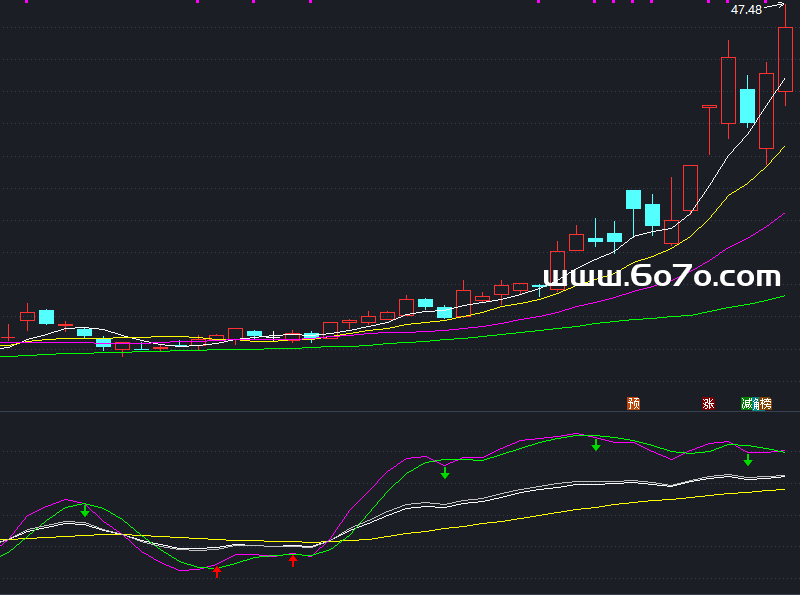Click the orange 预 forecast tag
The height and width of the screenshot is (595, 800).
[633, 404]
